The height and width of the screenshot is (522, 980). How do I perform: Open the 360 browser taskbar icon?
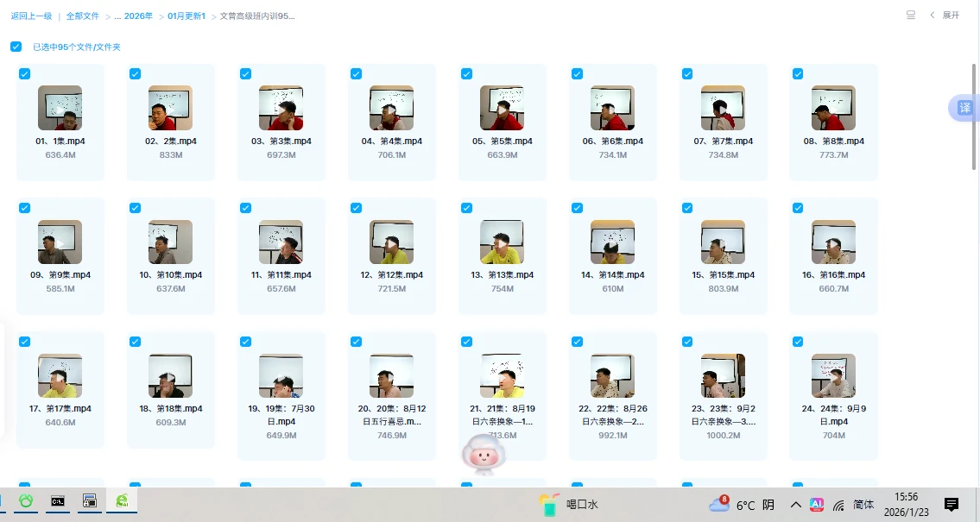[123, 500]
